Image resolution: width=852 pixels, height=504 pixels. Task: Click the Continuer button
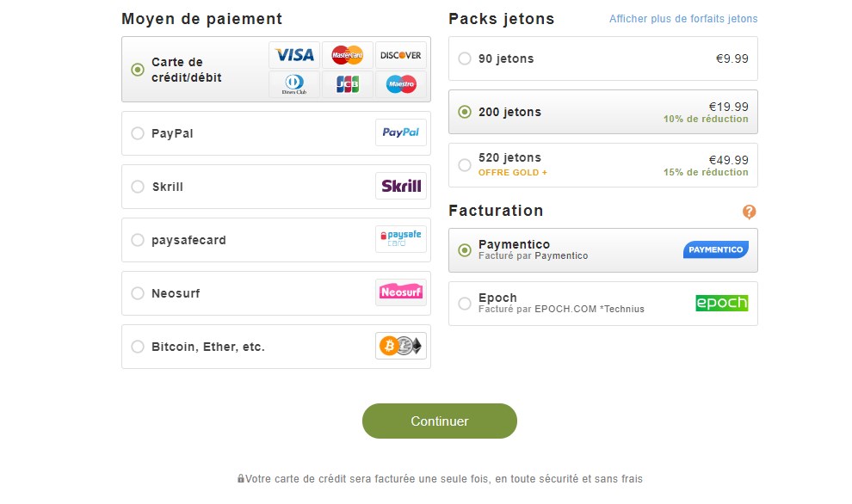pos(440,421)
